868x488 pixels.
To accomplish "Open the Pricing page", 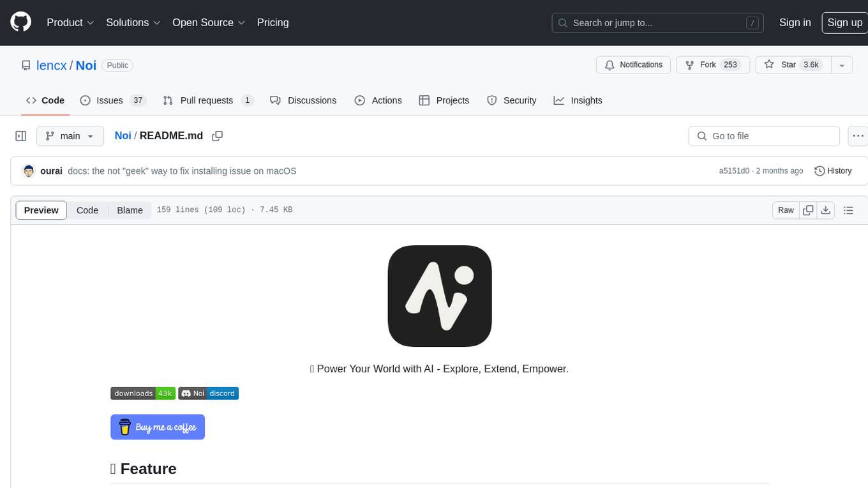I will (x=273, y=22).
